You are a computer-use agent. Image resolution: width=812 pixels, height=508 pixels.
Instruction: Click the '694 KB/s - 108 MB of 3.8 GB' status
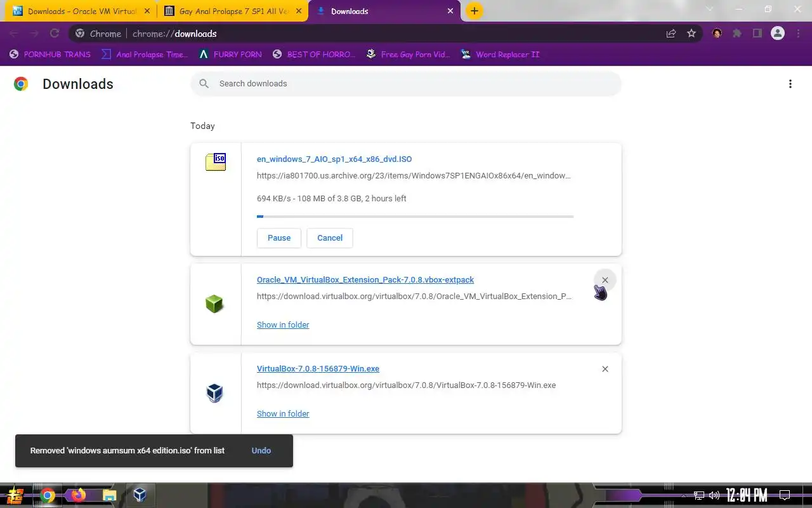tap(332, 199)
